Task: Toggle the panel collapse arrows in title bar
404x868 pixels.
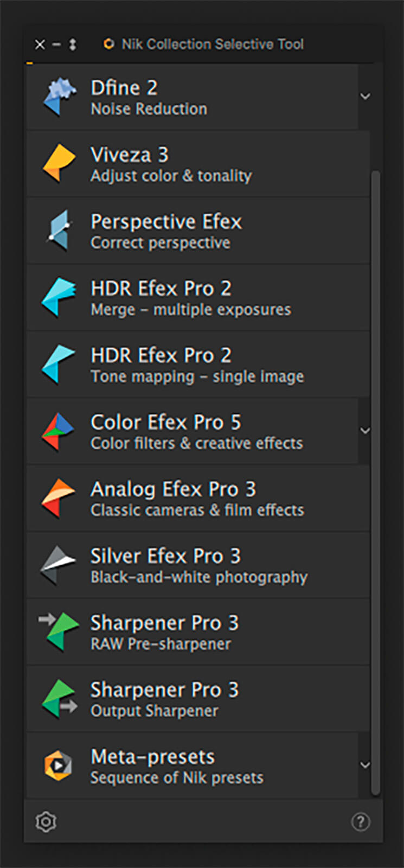Action: coord(73,44)
